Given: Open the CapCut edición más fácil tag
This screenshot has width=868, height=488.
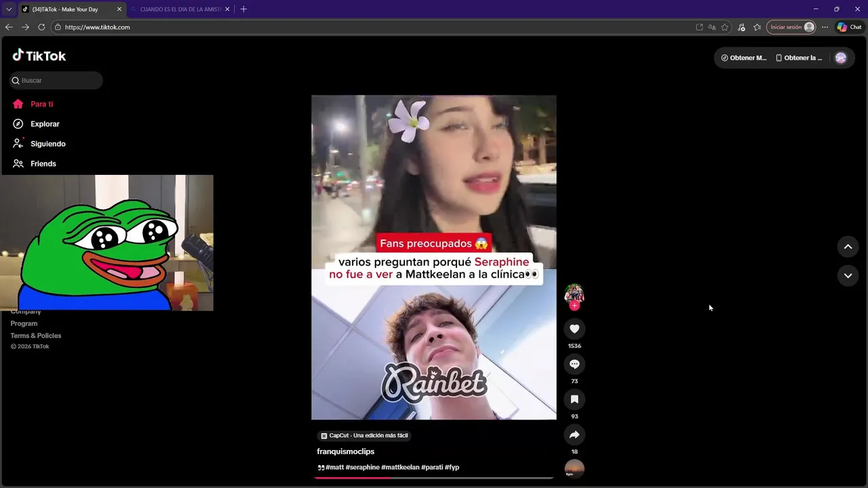Looking at the screenshot, I should [364, 436].
